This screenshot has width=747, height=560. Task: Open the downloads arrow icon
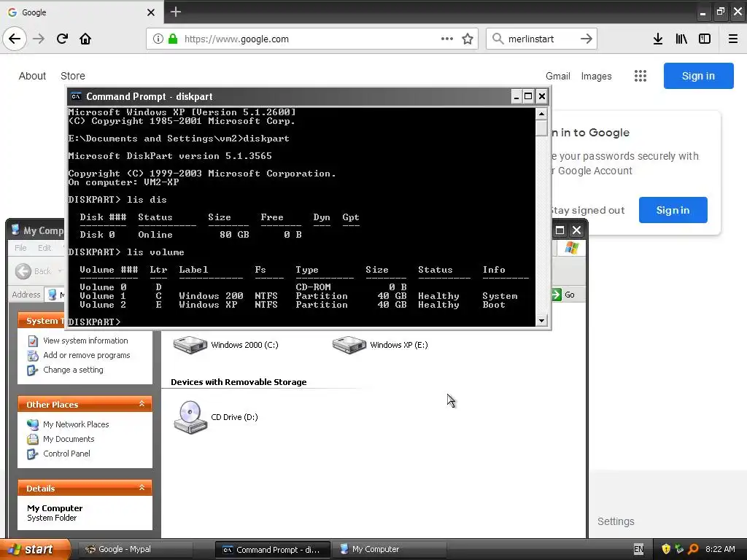(658, 39)
